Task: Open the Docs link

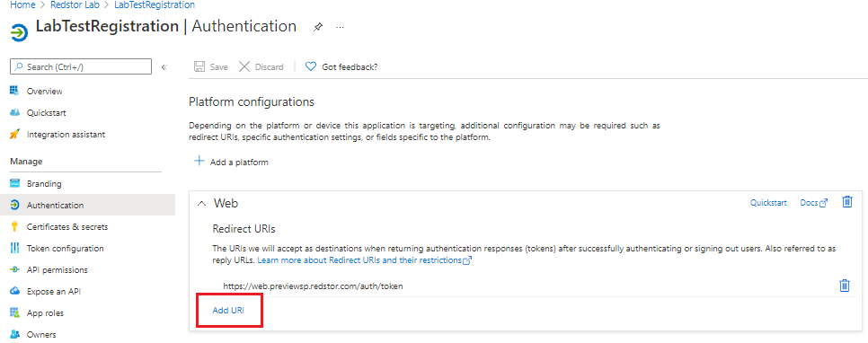Action: coord(809,203)
